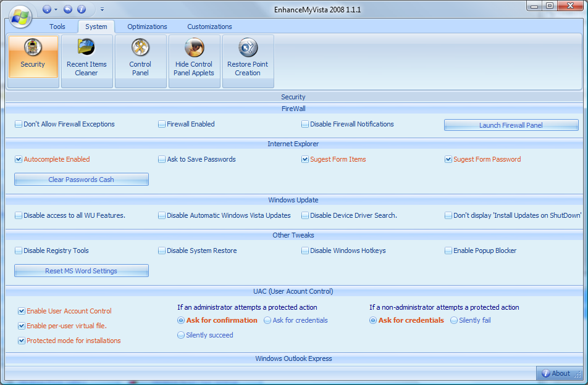Click the Windows Outlook Express section header

pos(293,358)
